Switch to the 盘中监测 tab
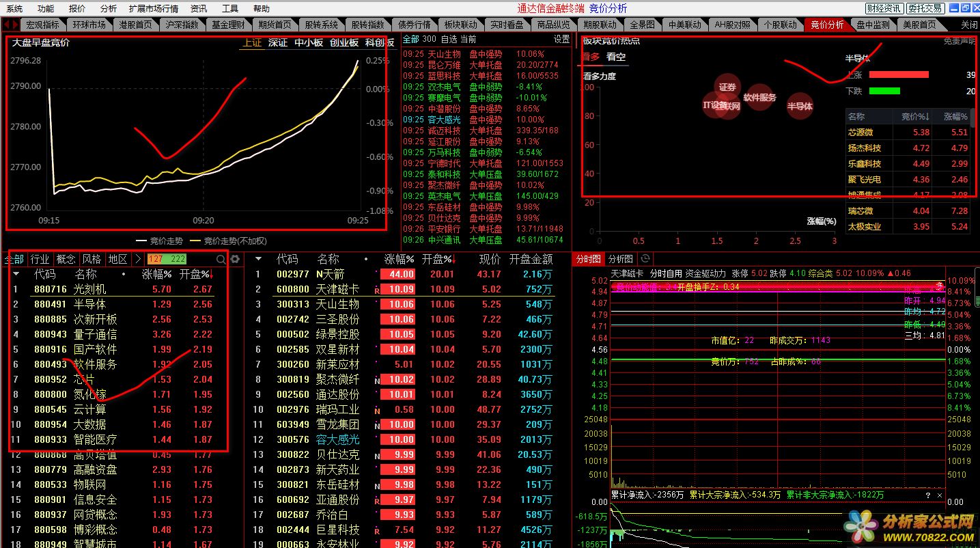Viewport: 980px width, 548px height. (x=873, y=25)
